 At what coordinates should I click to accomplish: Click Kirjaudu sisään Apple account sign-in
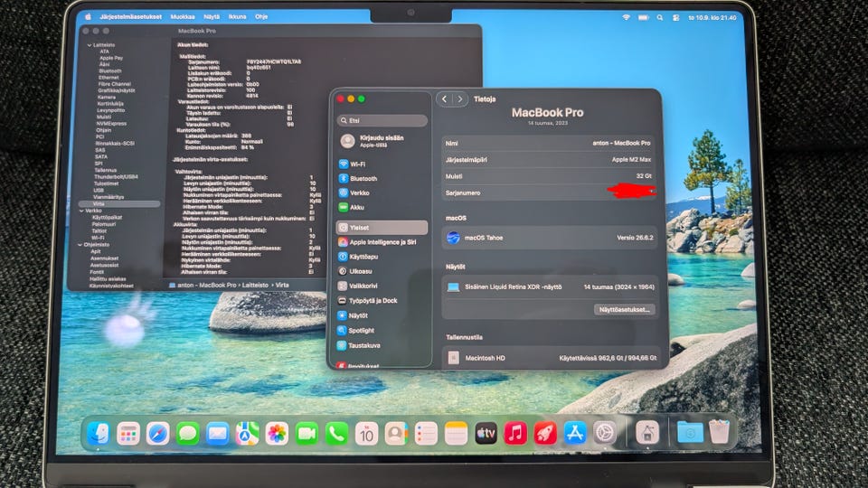tap(382, 141)
